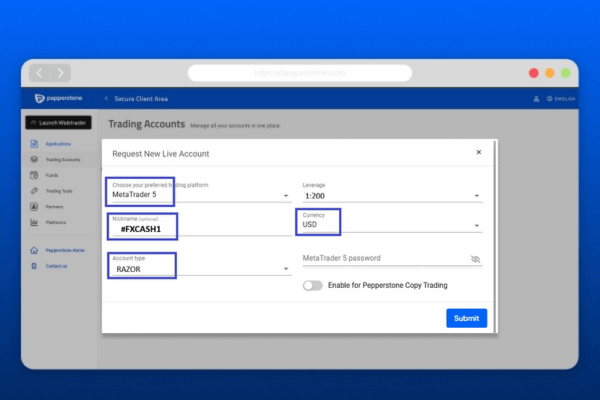600x400 pixels.
Task: Click the Partners sidebar icon
Action: tap(34, 206)
